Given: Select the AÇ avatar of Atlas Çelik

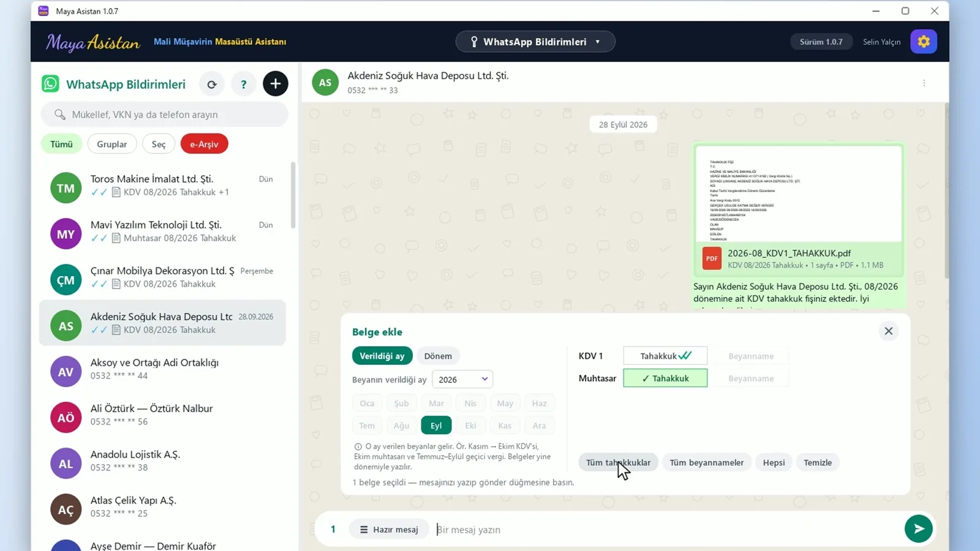Looking at the screenshot, I should click(x=66, y=509).
